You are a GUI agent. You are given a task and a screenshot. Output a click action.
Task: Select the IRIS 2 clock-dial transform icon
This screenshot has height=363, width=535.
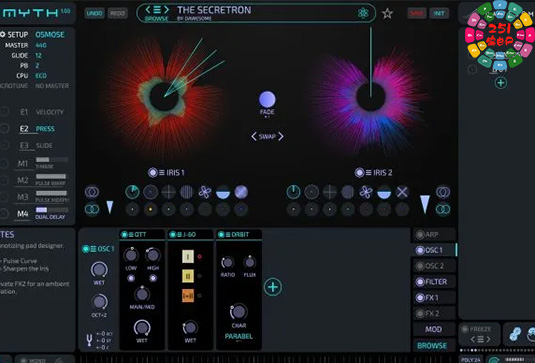point(293,192)
